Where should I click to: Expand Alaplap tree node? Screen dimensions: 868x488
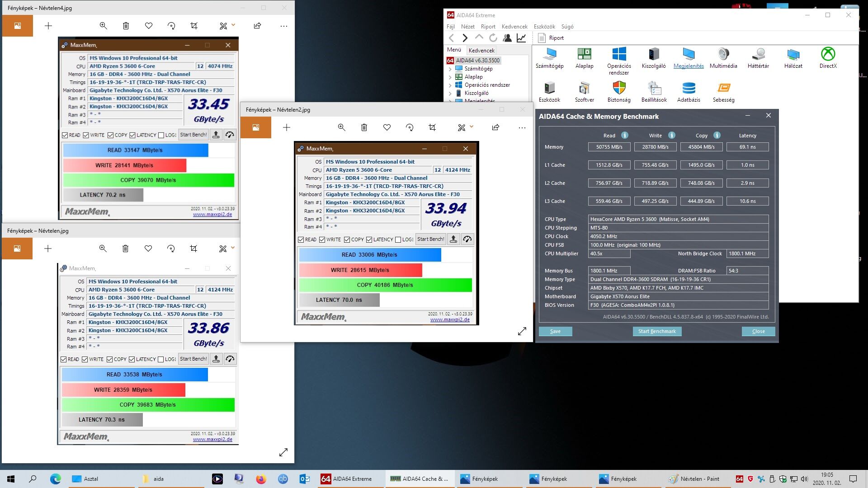click(x=450, y=77)
